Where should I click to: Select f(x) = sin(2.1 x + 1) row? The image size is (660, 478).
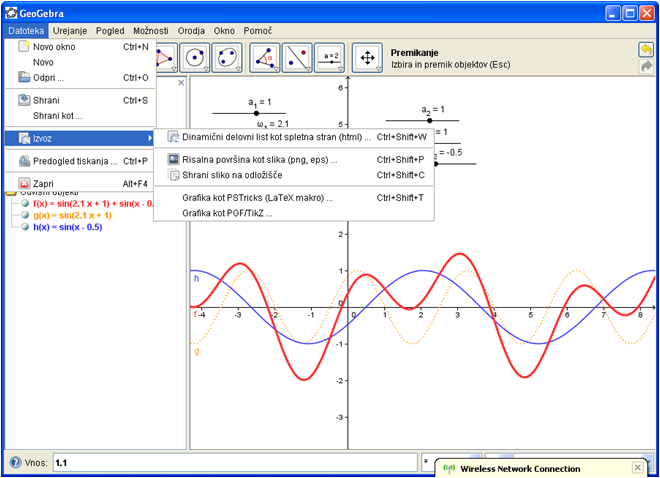click(x=94, y=203)
